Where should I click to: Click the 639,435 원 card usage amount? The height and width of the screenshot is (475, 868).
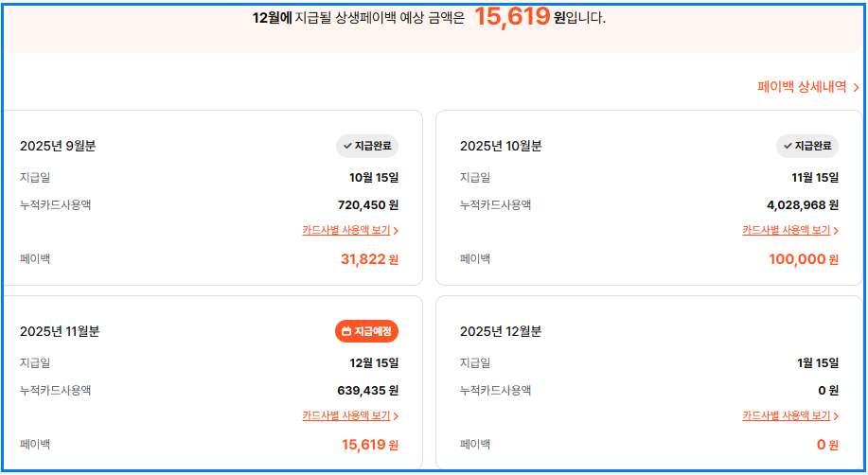coord(367,390)
